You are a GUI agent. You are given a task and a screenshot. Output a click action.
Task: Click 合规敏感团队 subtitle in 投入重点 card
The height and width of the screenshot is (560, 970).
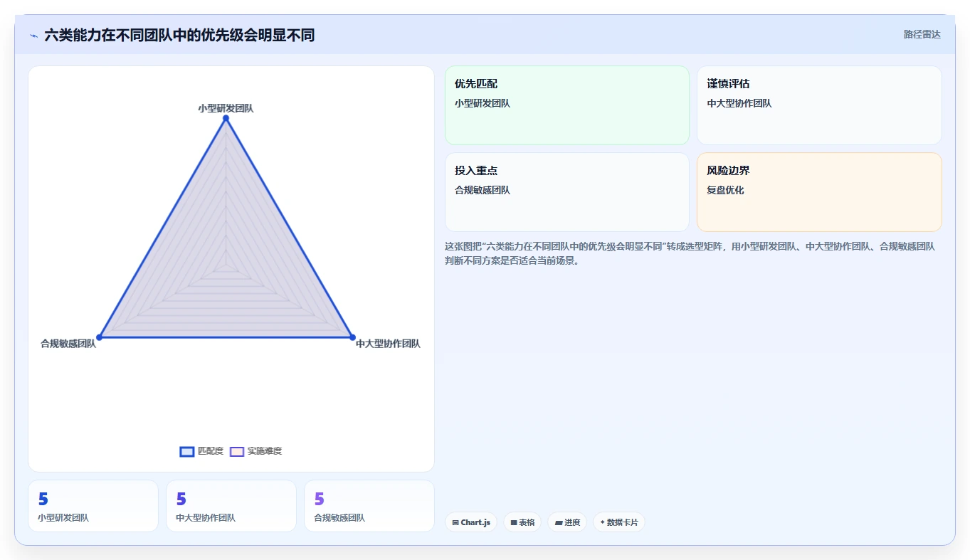[x=483, y=190]
